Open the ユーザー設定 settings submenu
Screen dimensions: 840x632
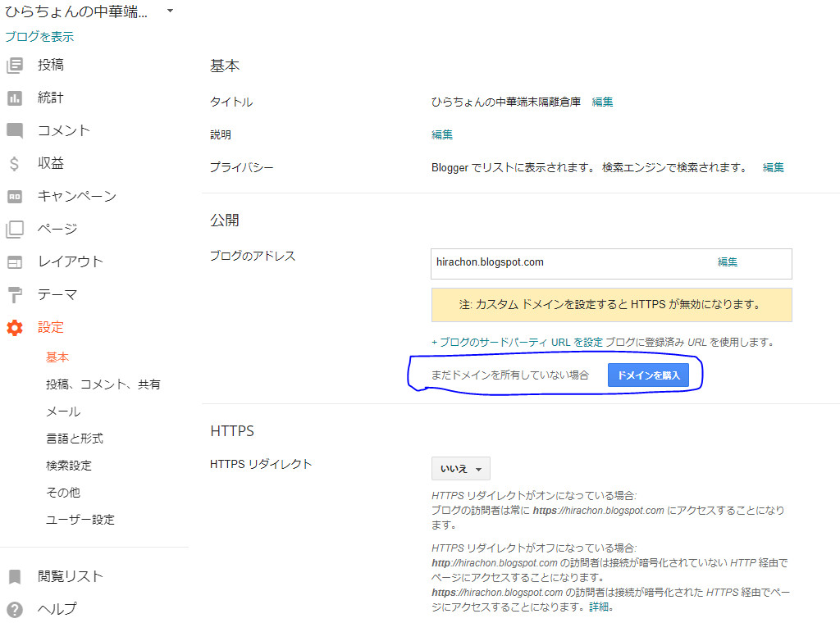[80, 520]
